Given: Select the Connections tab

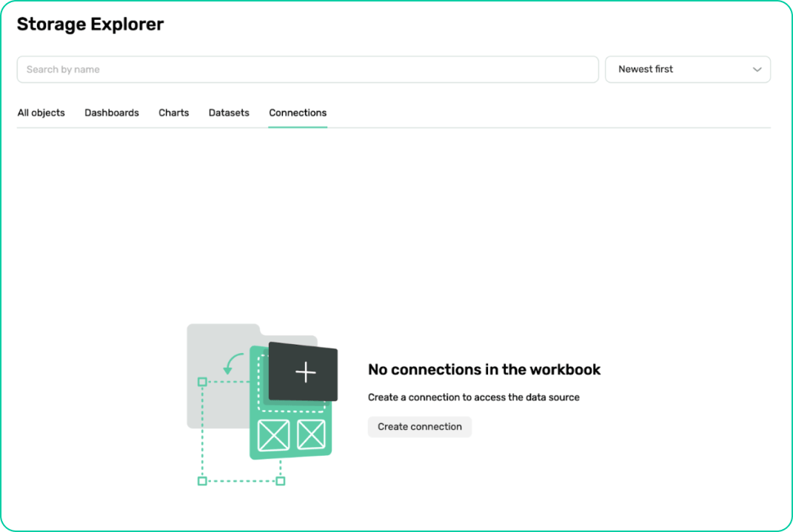Looking at the screenshot, I should point(297,112).
